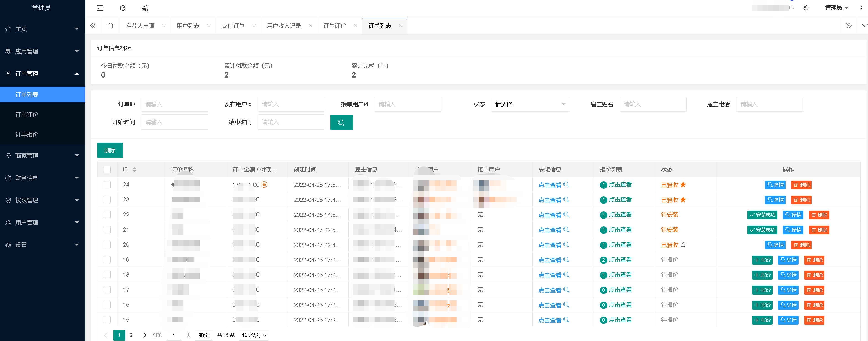Switch to the 用户收入记录 tab
Viewport: 868px width, 341px height.
(x=284, y=26)
